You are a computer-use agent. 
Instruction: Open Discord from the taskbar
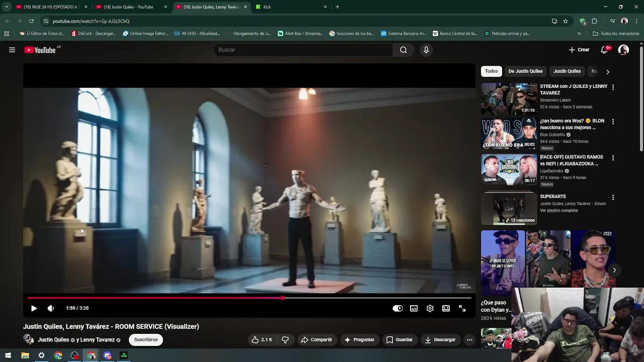click(108, 355)
